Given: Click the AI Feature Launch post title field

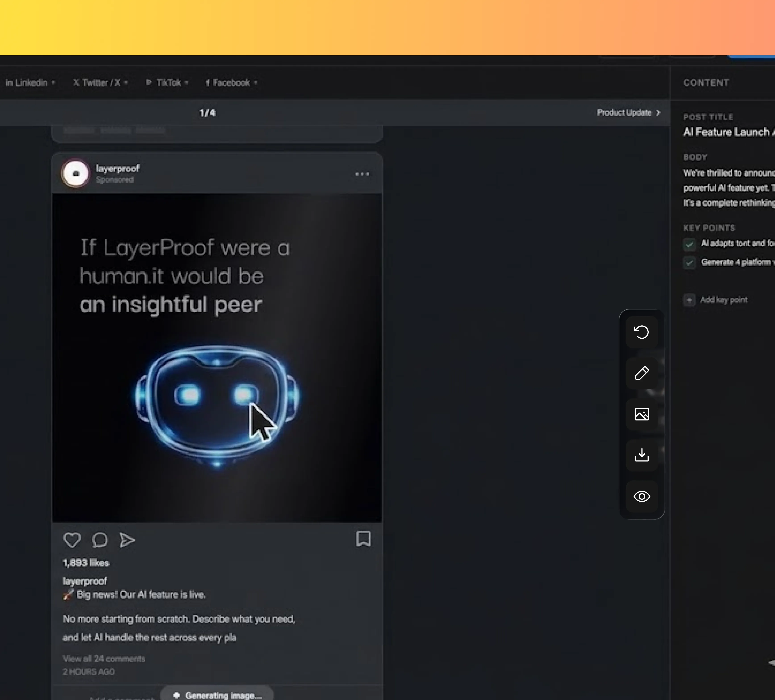Looking at the screenshot, I should [x=727, y=132].
